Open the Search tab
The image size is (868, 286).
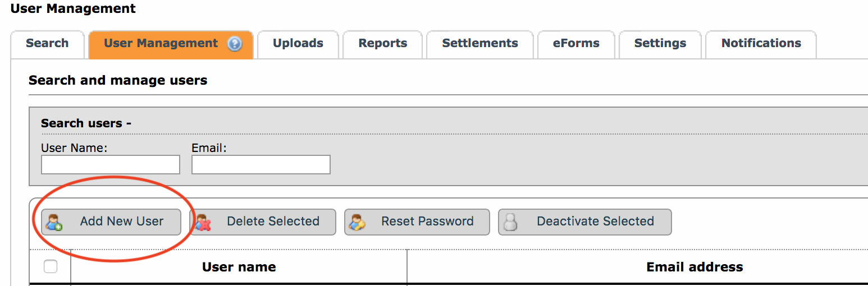click(47, 44)
